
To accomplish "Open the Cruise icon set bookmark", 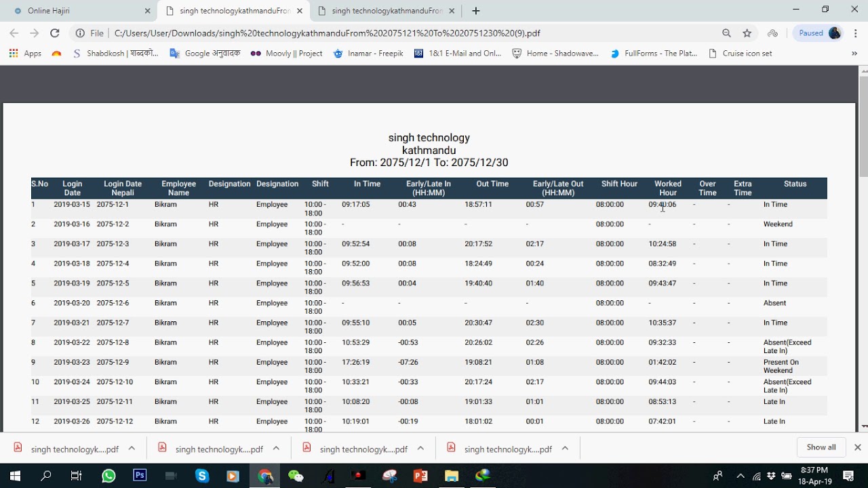I will point(740,54).
